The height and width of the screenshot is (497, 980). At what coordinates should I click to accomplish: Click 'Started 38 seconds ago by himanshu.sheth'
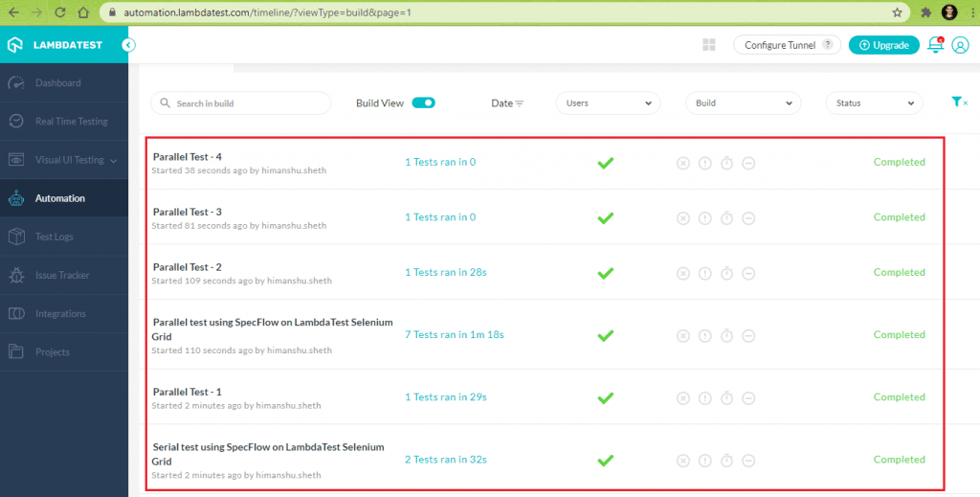238,170
